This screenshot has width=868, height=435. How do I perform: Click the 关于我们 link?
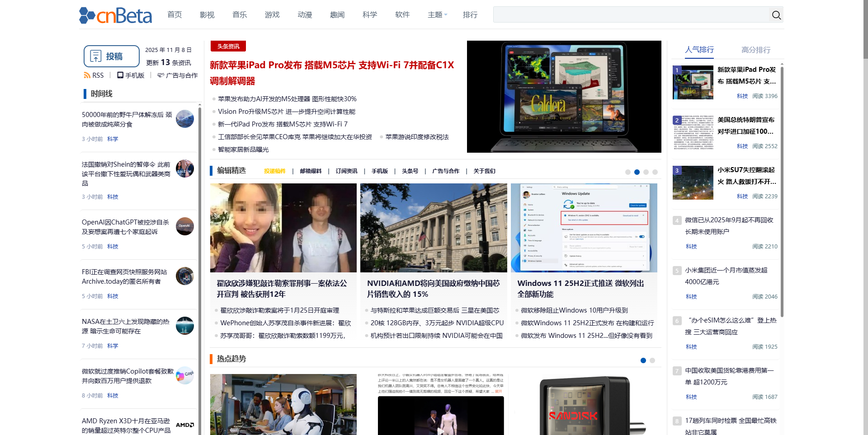[x=484, y=171]
